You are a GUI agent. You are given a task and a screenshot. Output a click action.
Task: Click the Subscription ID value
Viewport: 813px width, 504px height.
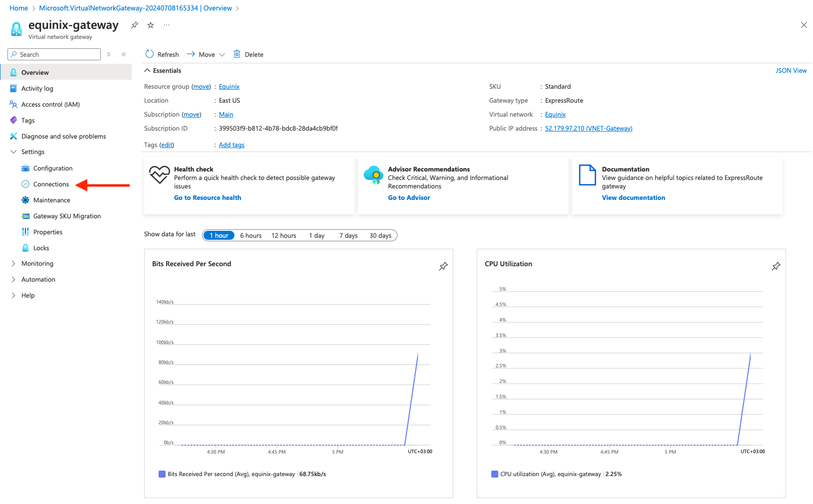pos(278,128)
